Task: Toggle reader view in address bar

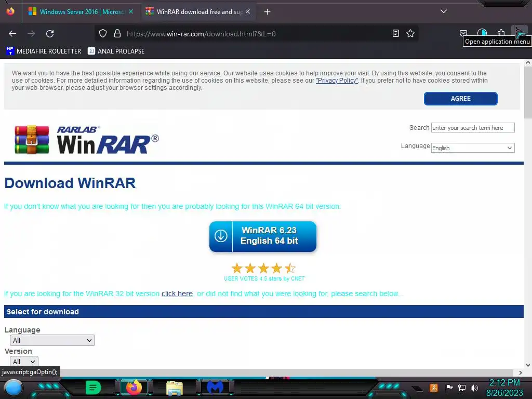Action: coord(395,33)
